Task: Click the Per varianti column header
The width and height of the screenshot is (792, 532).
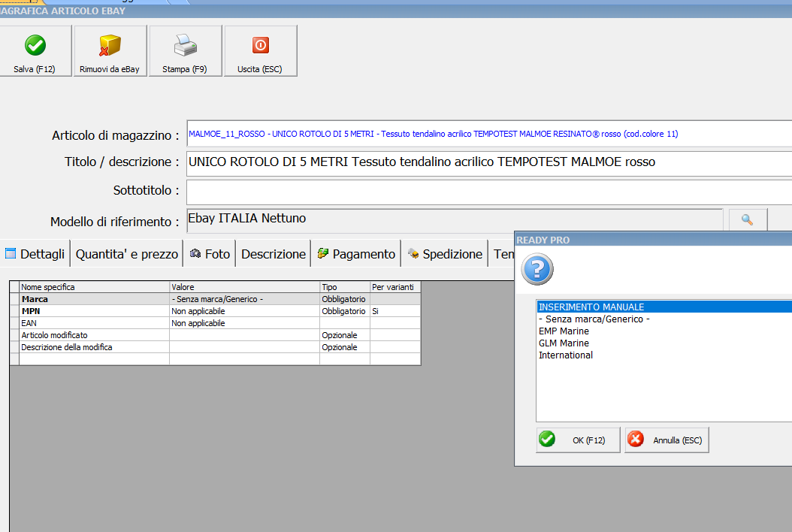Action: tap(395, 287)
